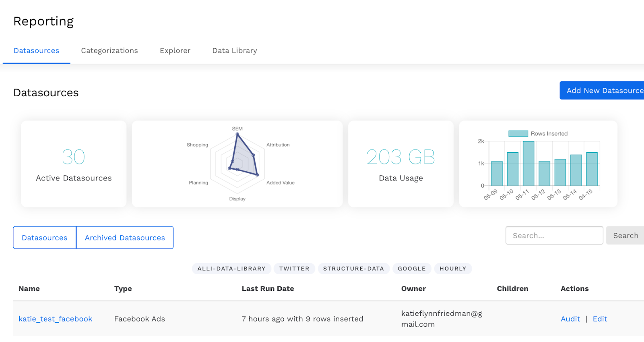Select the Datasources list toggle button

(45, 238)
